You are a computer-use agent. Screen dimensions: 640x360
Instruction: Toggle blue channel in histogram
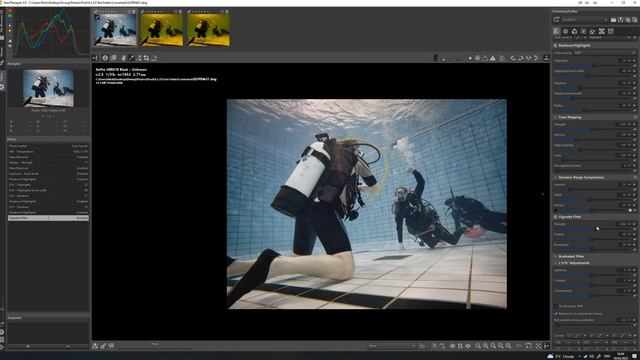coord(10,21)
